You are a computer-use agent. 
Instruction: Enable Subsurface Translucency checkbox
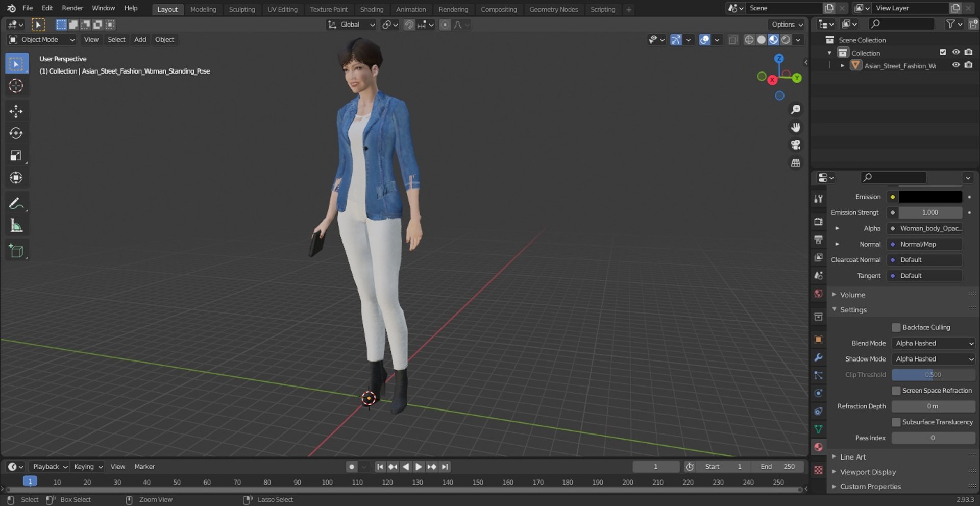(x=896, y=422)
